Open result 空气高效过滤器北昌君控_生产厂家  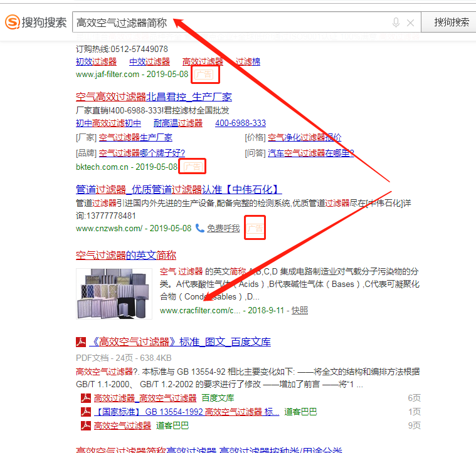pyautogui.click(x=154, y=97)
